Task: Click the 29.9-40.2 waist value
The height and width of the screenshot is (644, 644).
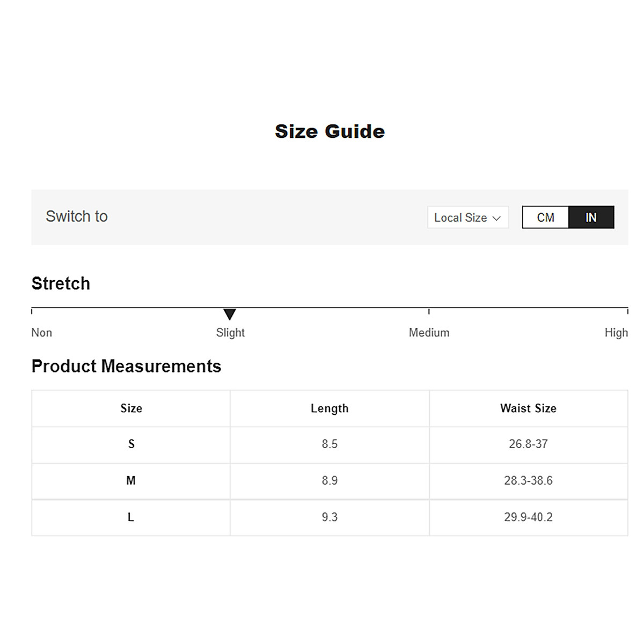Action: (528, 517)
